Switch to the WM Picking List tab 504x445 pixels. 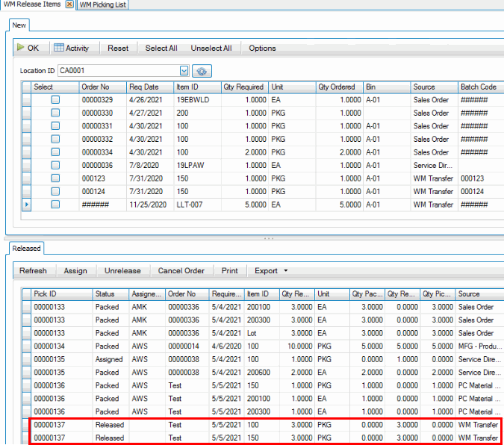point(103,4)
